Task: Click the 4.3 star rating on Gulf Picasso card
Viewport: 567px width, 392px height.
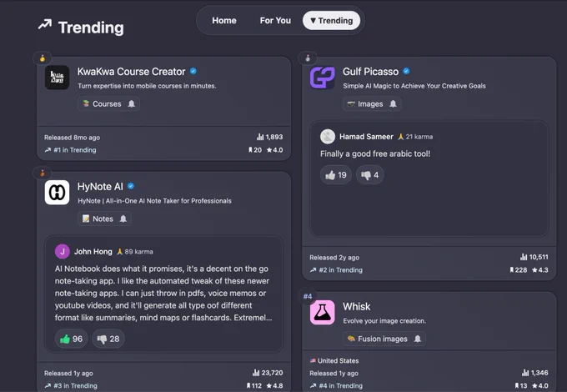Action: 539,269
